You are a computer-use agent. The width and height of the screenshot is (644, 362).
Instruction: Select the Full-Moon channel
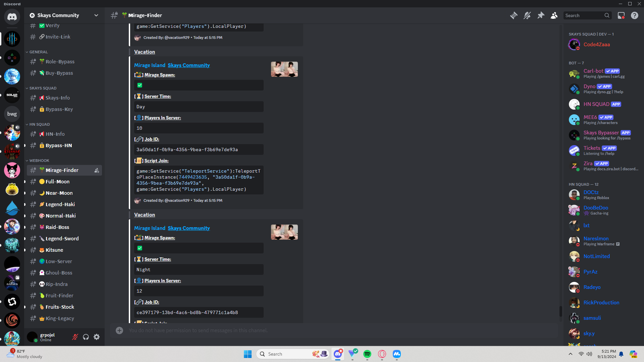[64, 182]
